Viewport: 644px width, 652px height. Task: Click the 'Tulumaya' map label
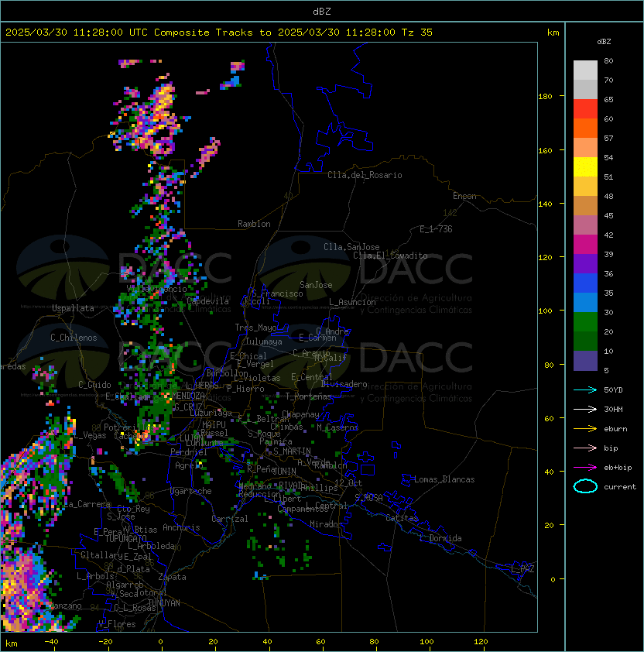tap(264, 341)
